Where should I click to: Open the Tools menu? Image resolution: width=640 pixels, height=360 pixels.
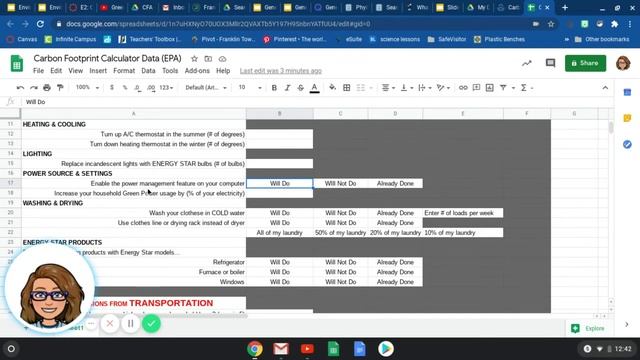pos(170,71)
